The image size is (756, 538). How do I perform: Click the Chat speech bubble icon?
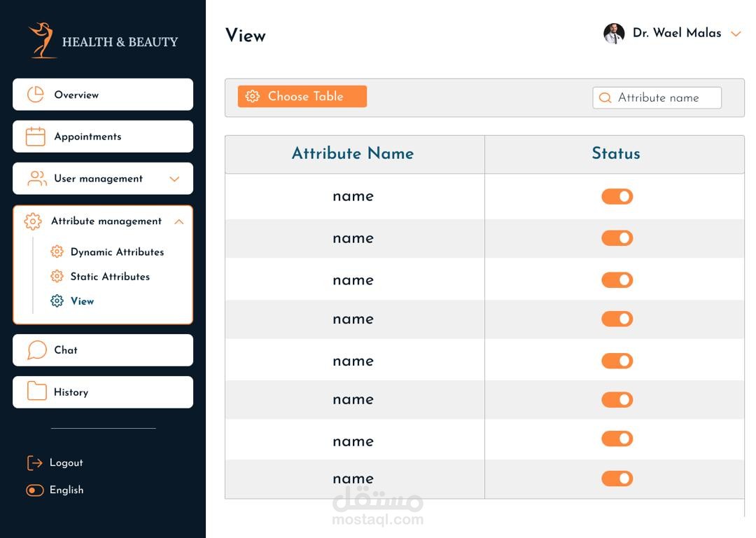tap(36, 350)
